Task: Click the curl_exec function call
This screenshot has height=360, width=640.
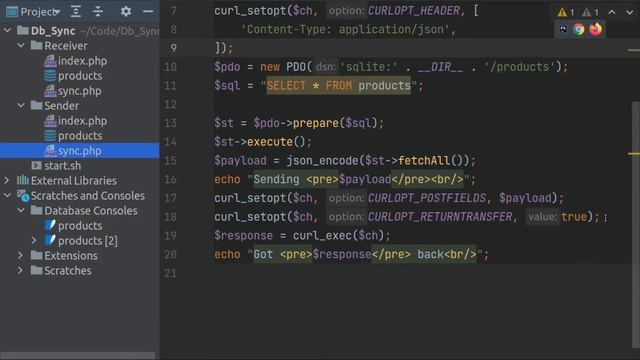Action: [x=322, y=236]
